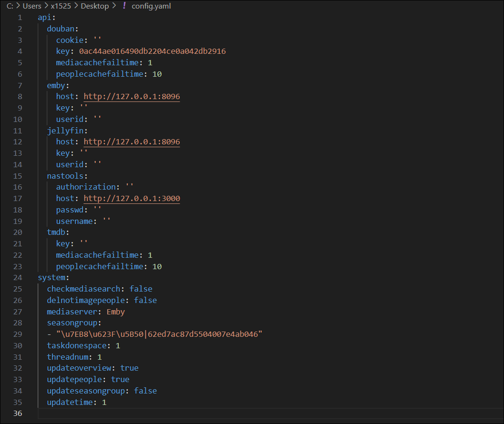Click the false value of checkmediasearch
This screenshot has width=504, height=424.
click(x=141, y=289)
